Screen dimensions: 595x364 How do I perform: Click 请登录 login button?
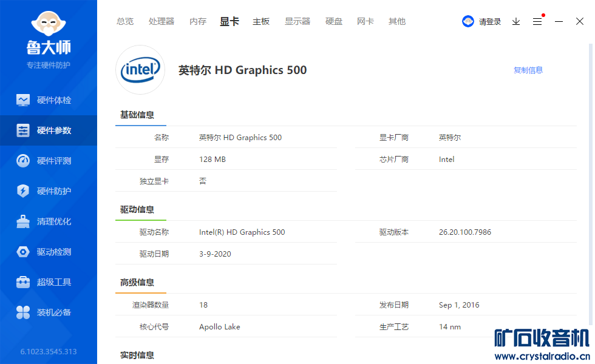click(x=490, y=21)
